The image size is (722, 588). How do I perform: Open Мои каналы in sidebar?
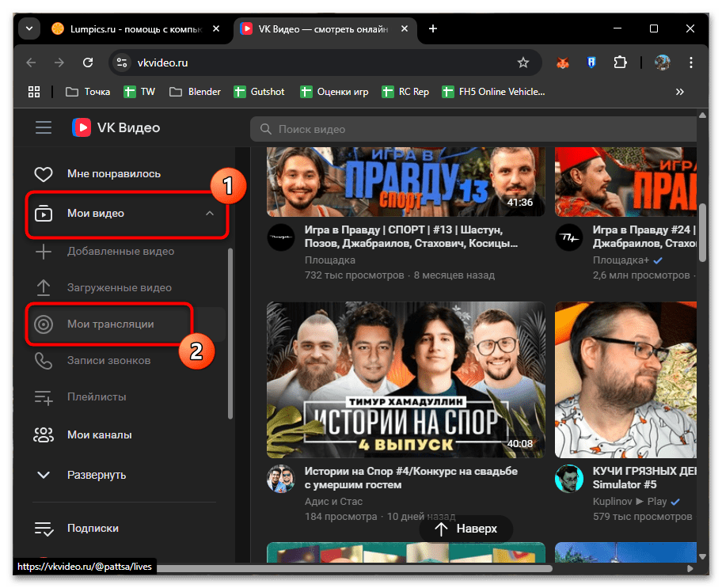[x=99, y=434]
